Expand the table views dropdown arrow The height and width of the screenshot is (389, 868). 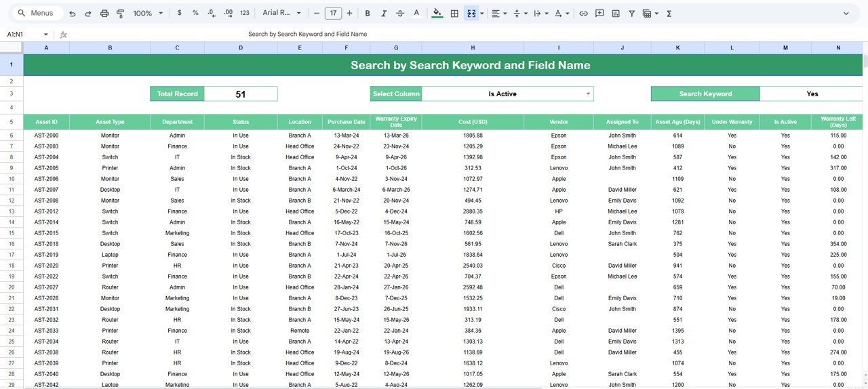(656, 14)
